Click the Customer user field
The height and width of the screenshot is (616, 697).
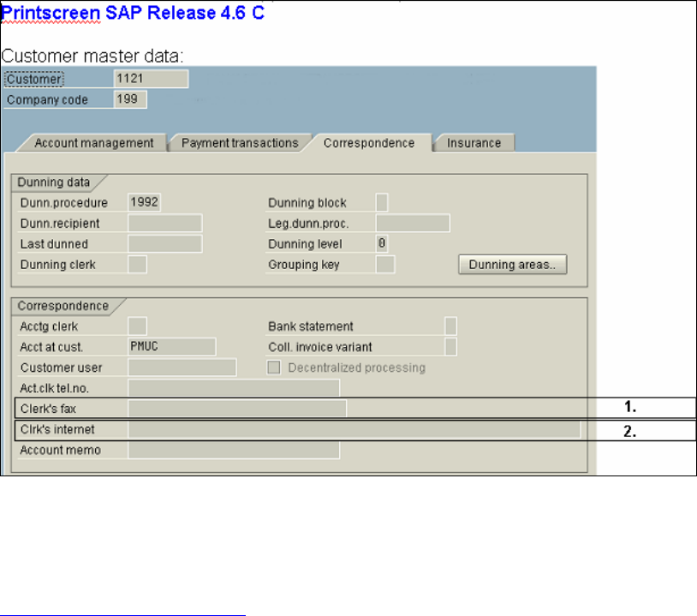coord(182,368)
